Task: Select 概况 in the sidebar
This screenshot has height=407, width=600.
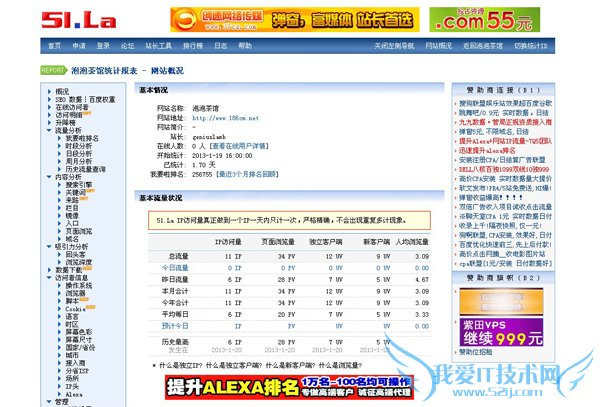Action: pyautogui.click(x=62, y=91)
